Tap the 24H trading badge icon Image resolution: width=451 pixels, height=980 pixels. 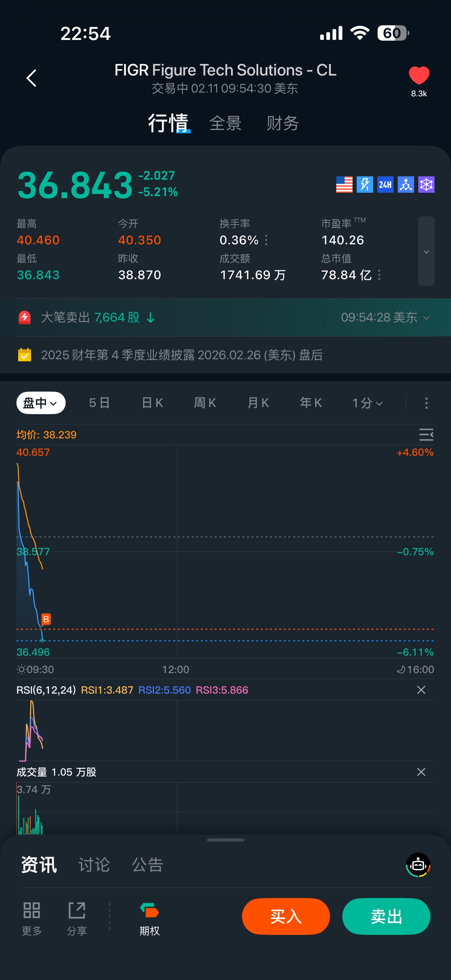pyautogui.click(x=385, y=185)
